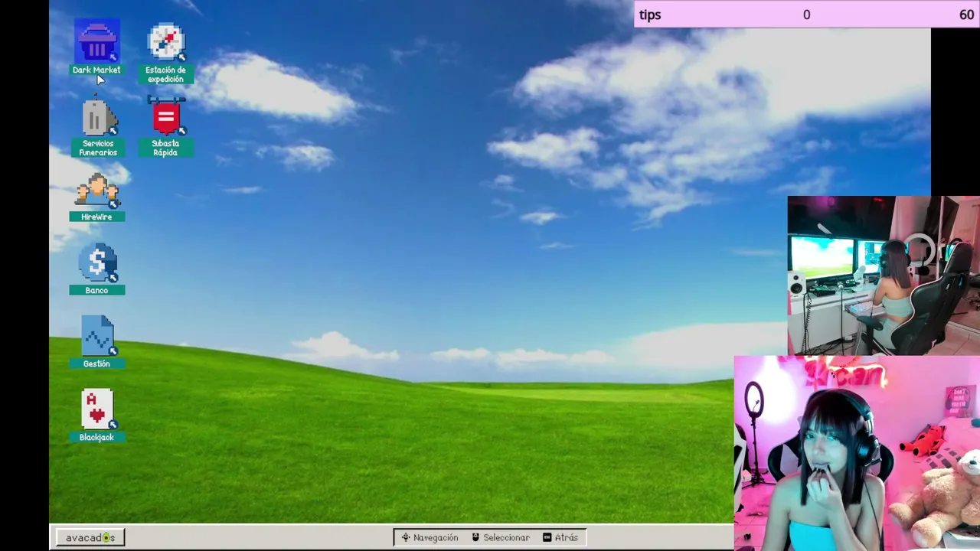
Task: Click the pink face-camera overlay
Action: point(857,453)
